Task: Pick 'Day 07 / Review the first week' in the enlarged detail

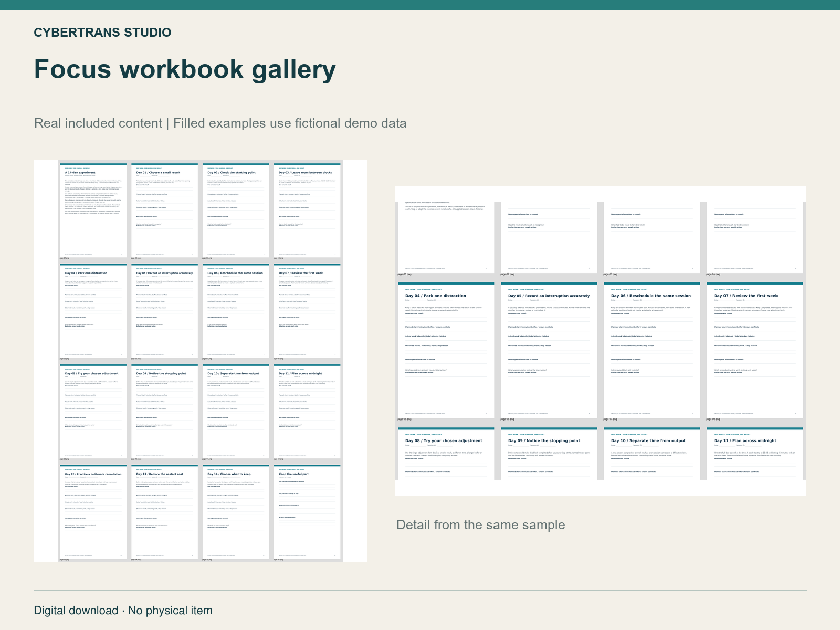Action: pos(755,350)
